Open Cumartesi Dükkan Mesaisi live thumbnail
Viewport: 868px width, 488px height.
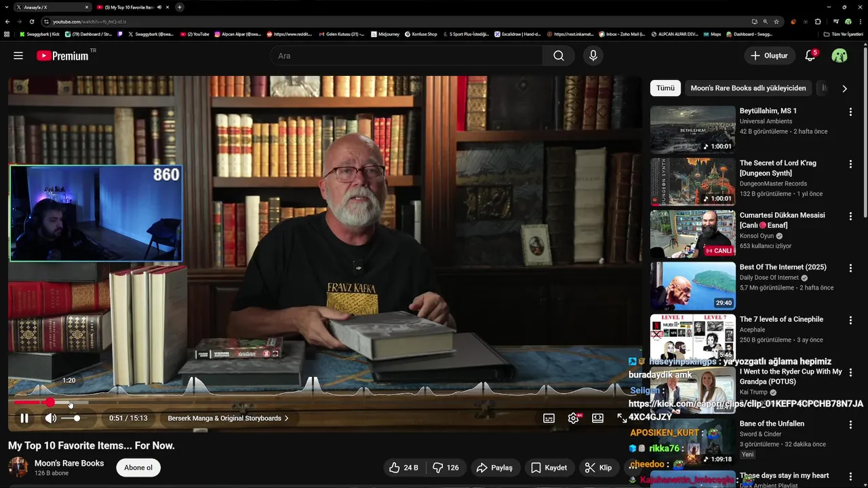692,234
